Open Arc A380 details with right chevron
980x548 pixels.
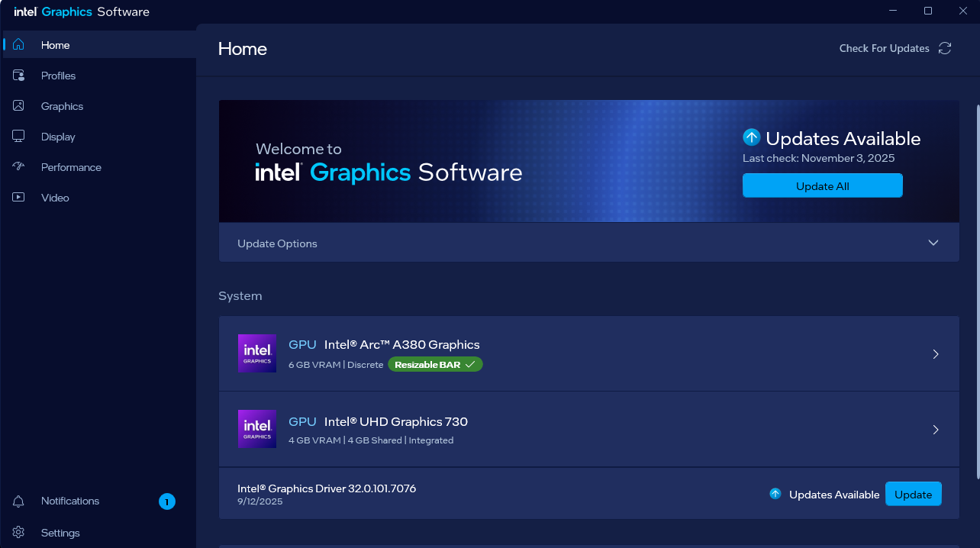(936, 354)
